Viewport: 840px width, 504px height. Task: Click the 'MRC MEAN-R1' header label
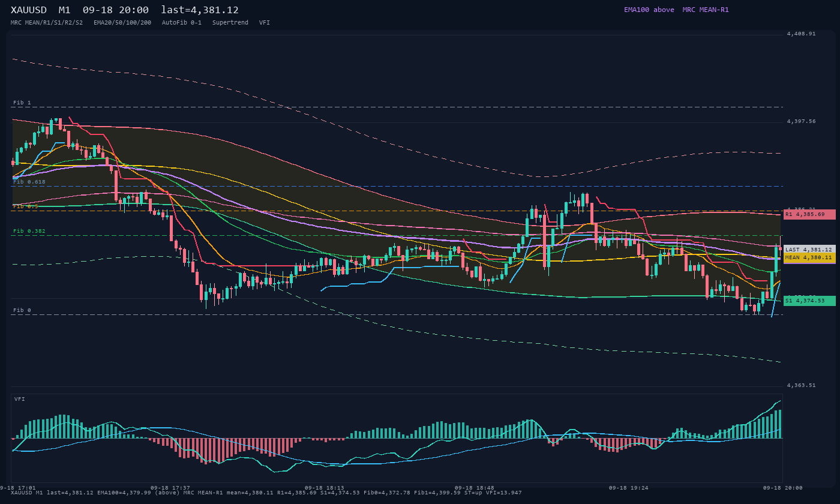point(706,10)
